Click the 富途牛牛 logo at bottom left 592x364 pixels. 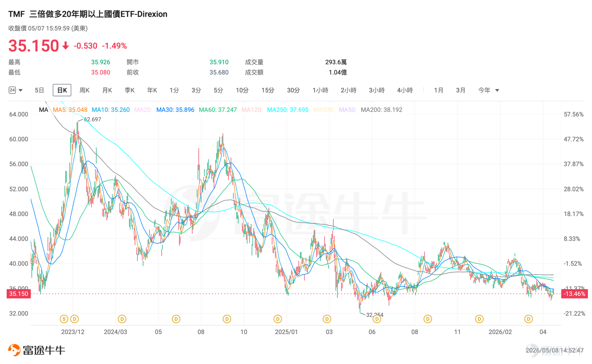(x=37, y=350)
